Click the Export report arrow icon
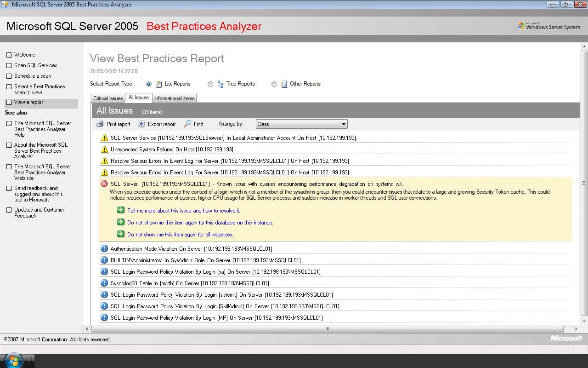The height and width of the screenshot is (368, 588). tap(141, 124)
